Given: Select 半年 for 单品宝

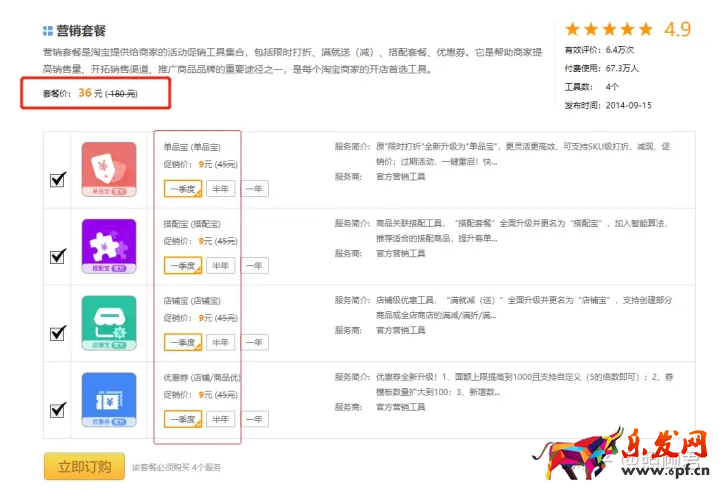Looking at the screenshot, I should click(220, 189).
